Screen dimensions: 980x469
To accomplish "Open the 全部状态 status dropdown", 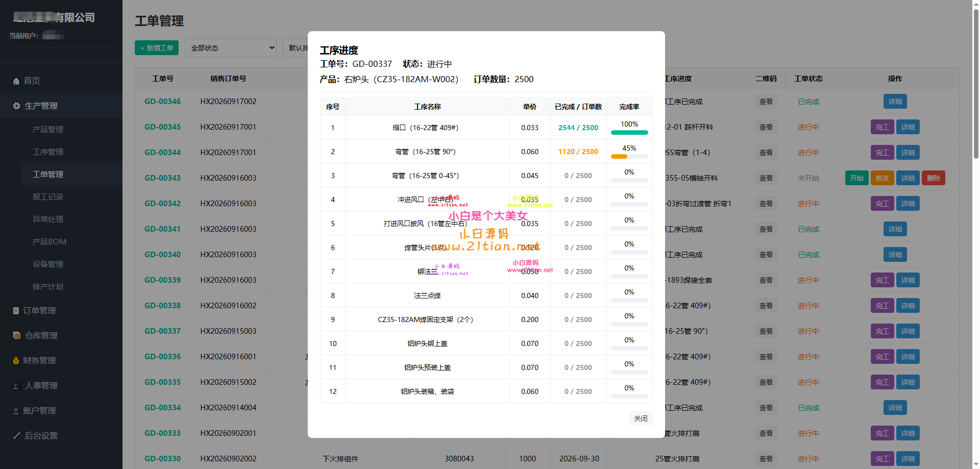I will [x=231, y=48].
